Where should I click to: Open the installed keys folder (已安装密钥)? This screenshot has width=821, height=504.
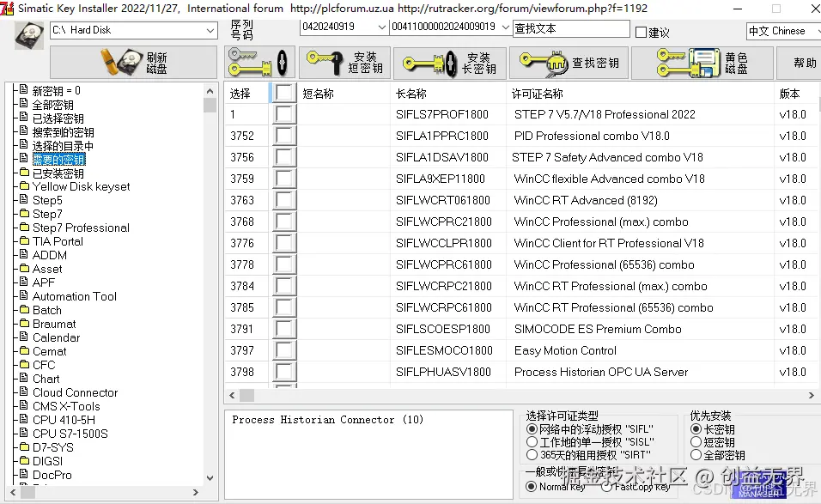(x=58, y=173)
